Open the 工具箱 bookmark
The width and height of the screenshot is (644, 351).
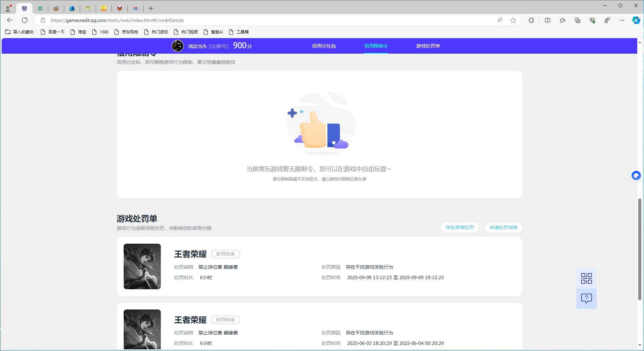pyautogui.click(x=239, y=32)
